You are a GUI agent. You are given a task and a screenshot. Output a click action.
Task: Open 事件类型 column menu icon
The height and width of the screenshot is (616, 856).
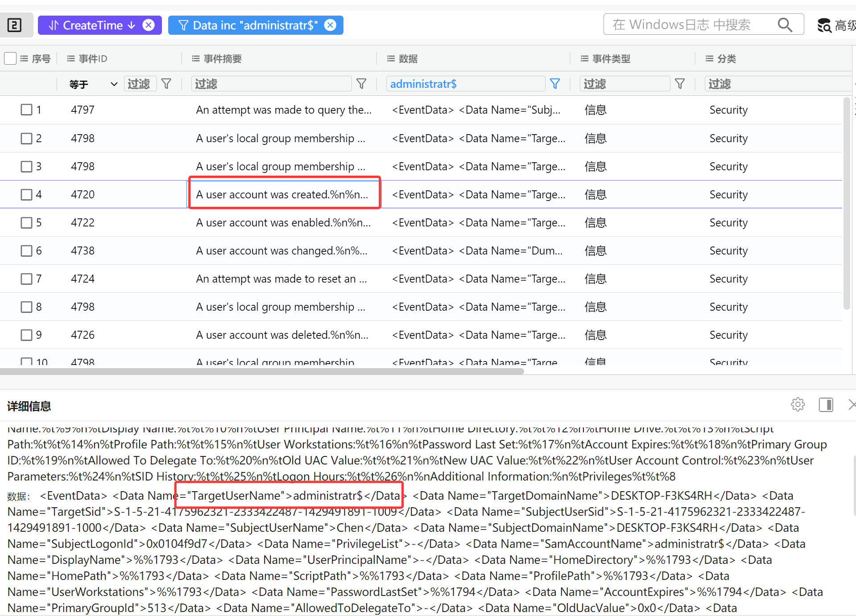[x=584, y=58]
